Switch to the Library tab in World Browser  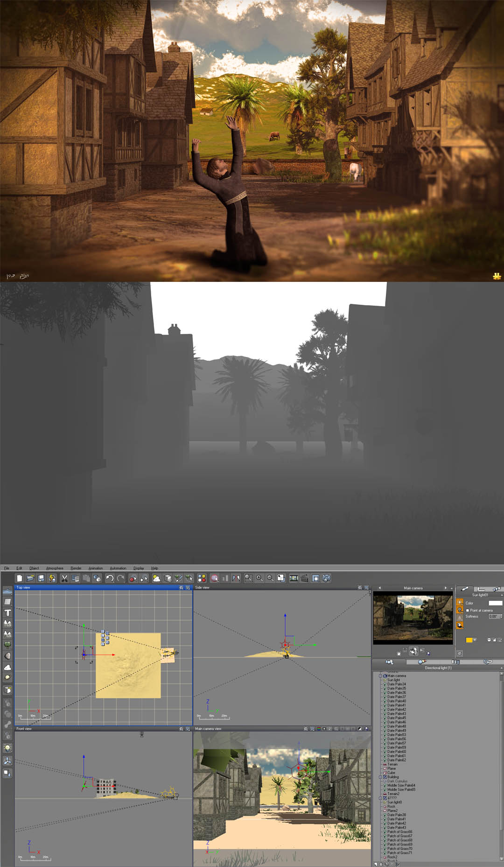[x=455, y=662]
